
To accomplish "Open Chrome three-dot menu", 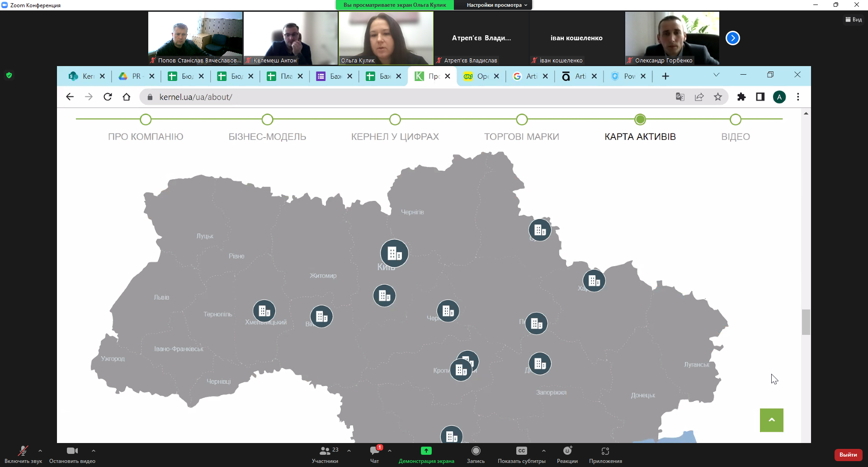I will (798, 97).
